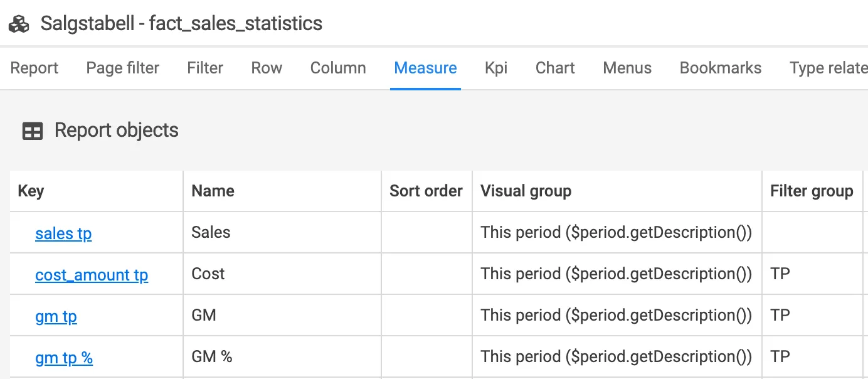Open the cost_amount tp link
868x379 pixels.
tap(92, 275)
